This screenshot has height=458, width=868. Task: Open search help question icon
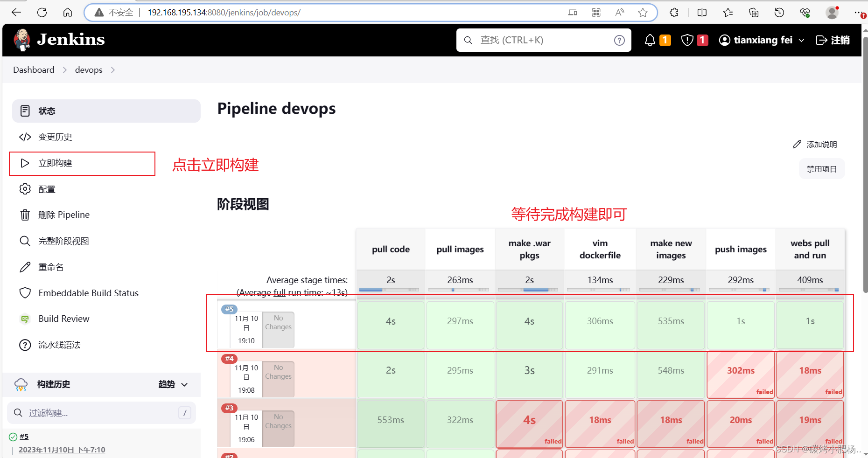click(x=619, y=40)
